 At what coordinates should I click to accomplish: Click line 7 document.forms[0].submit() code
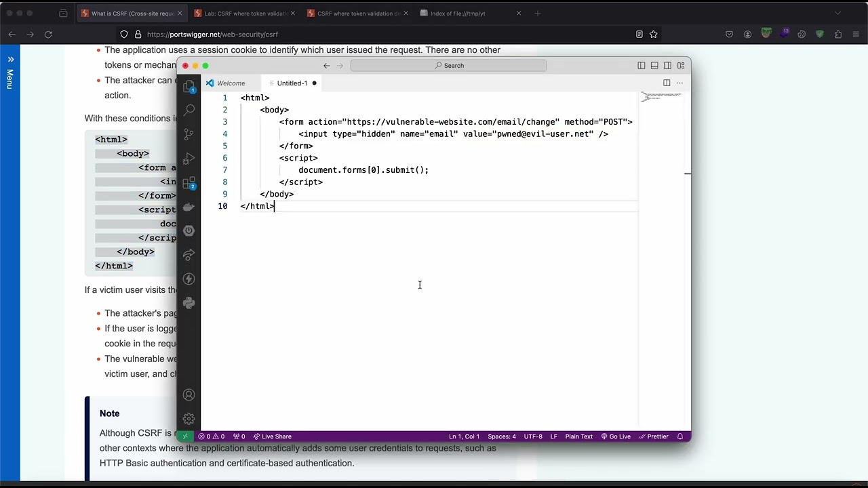click(x=363, y=170)
